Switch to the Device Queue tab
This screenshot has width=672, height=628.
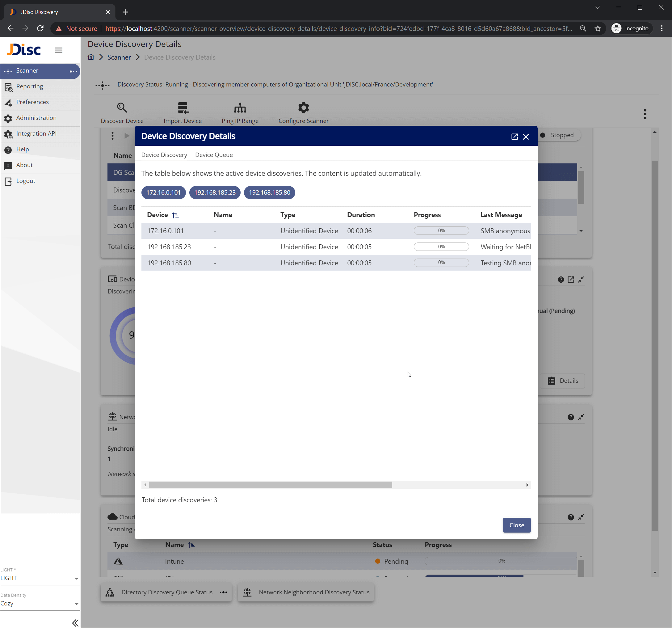214,154
